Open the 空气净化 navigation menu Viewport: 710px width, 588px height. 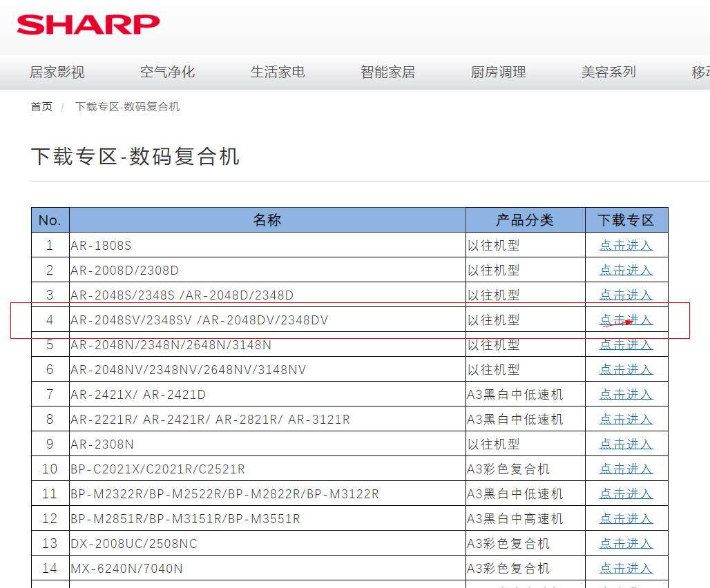click(x=167, y=72)
